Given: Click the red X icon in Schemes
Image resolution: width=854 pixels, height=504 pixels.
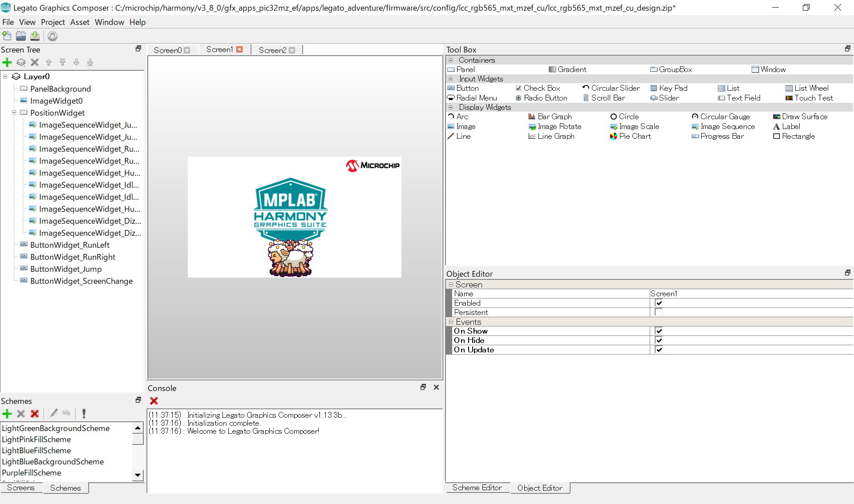Looking at the screenshot, I should [35, 414].
